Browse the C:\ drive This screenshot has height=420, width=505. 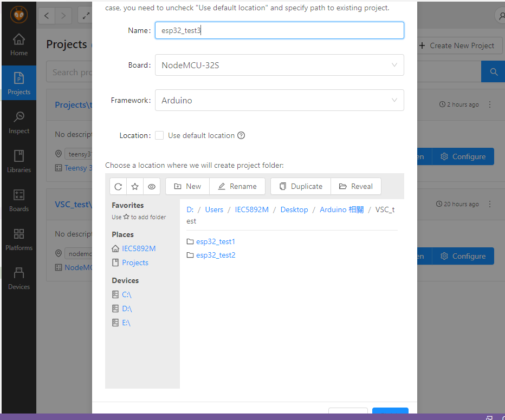[x=127, y=294]
